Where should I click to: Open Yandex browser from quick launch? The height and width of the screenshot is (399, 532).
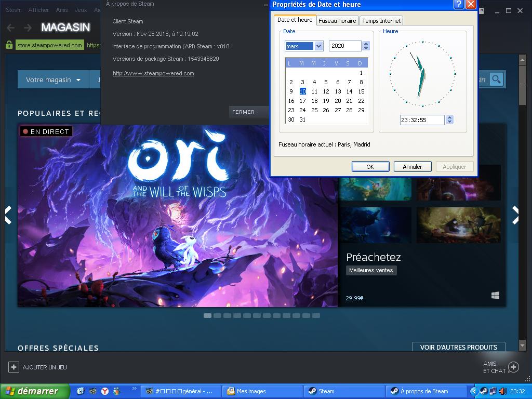[x=105, y=391]
